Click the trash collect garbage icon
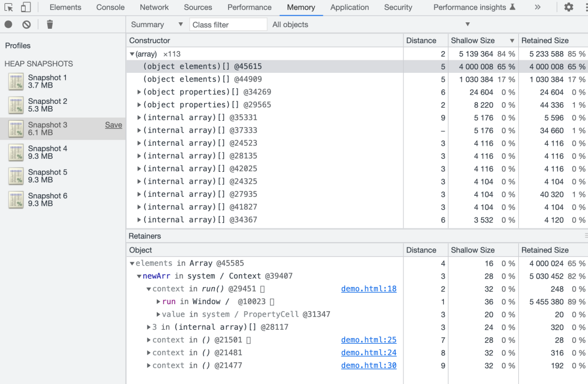 (50, 24)
